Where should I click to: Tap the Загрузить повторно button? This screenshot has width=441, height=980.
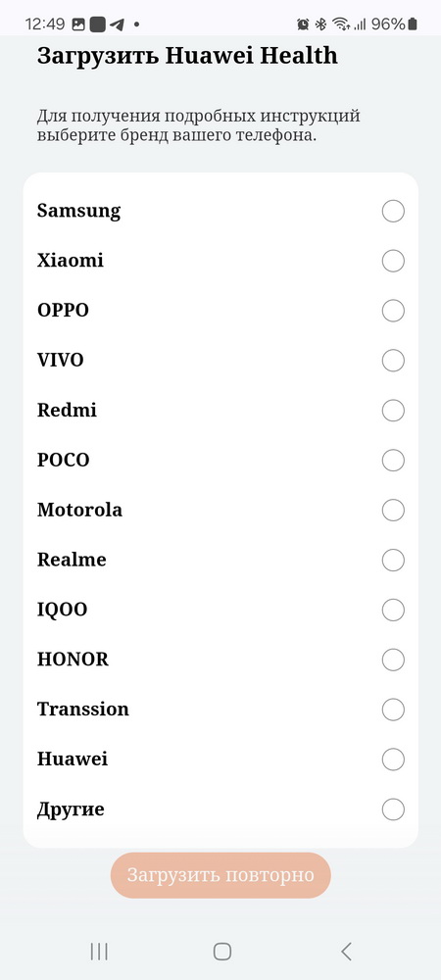(x=220, y=875)
